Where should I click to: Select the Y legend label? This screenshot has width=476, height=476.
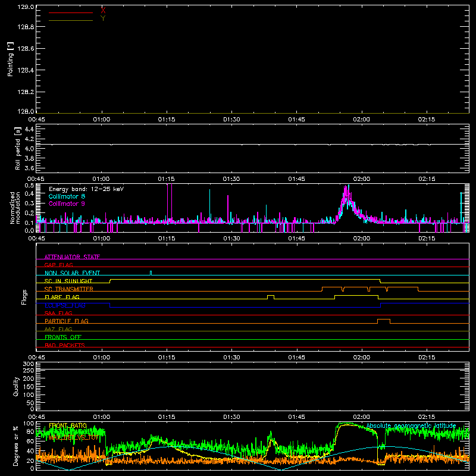click(103, 18)
